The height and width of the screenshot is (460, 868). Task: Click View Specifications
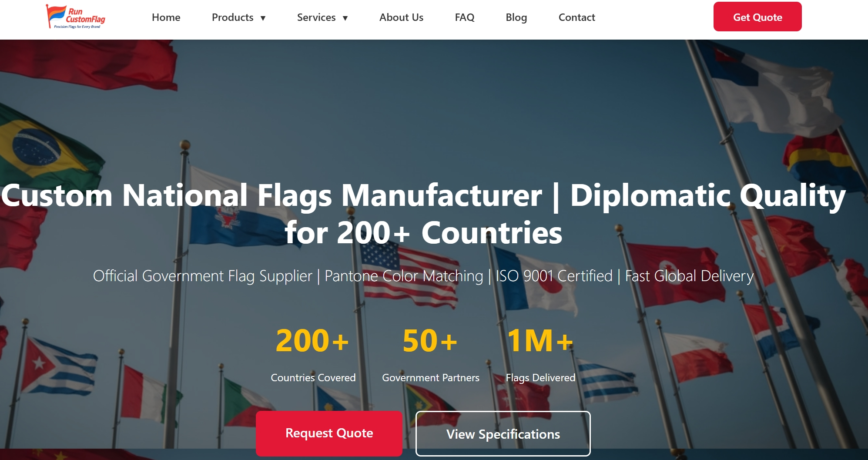pyautogui.click(x=503, y=433)
